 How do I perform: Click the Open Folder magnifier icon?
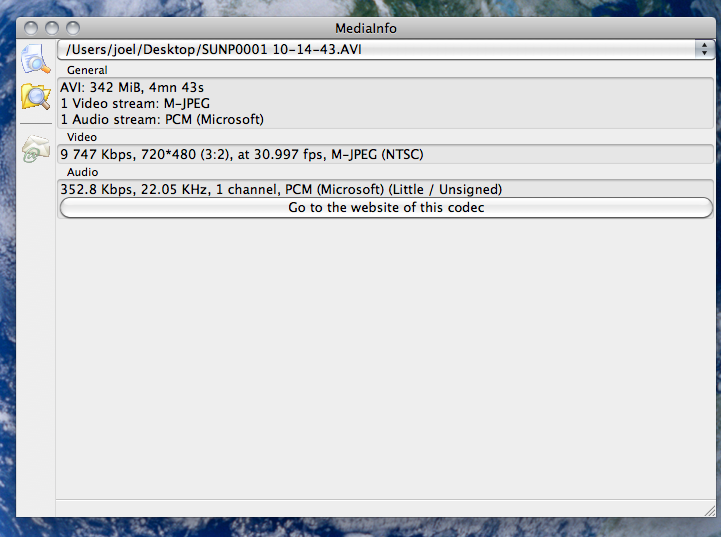(35, 96)
